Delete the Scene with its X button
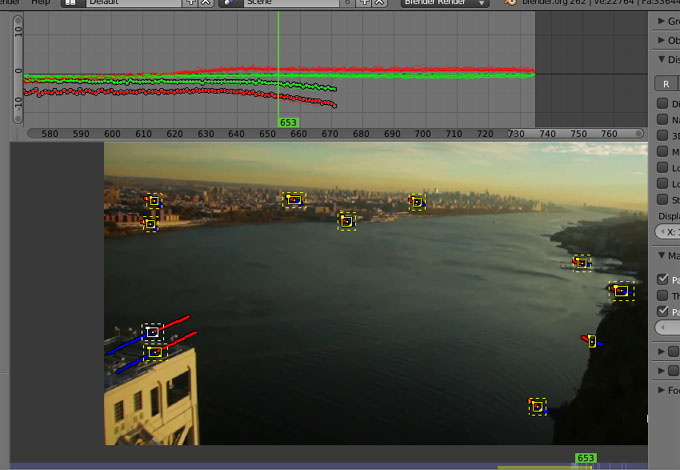This screenshot has height=470, width=680. point(379,3)
